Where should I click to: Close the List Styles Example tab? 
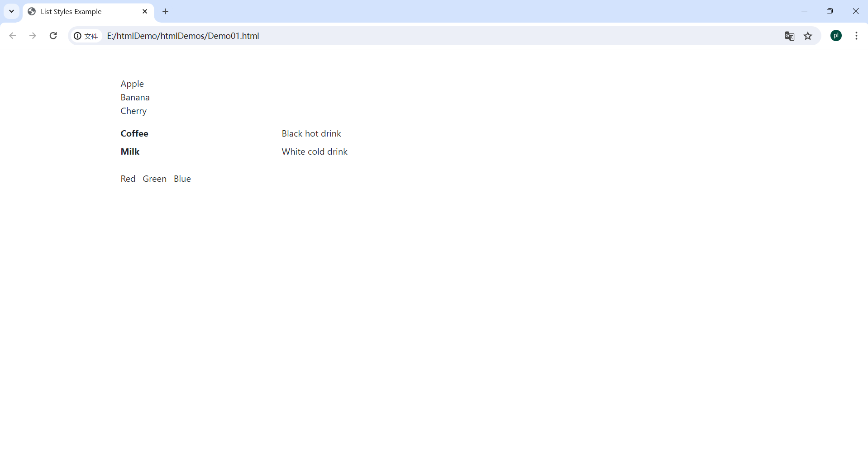tap(145, 11)
